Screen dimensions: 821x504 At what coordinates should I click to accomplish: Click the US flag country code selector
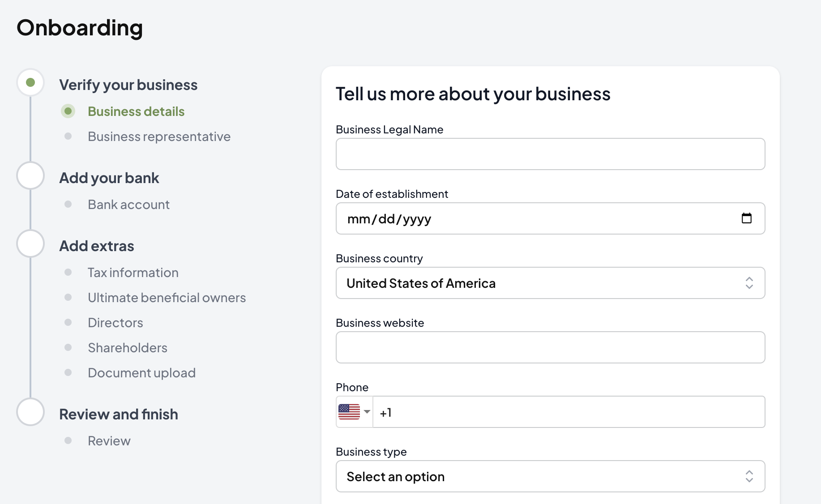click(x=354, y=412)
